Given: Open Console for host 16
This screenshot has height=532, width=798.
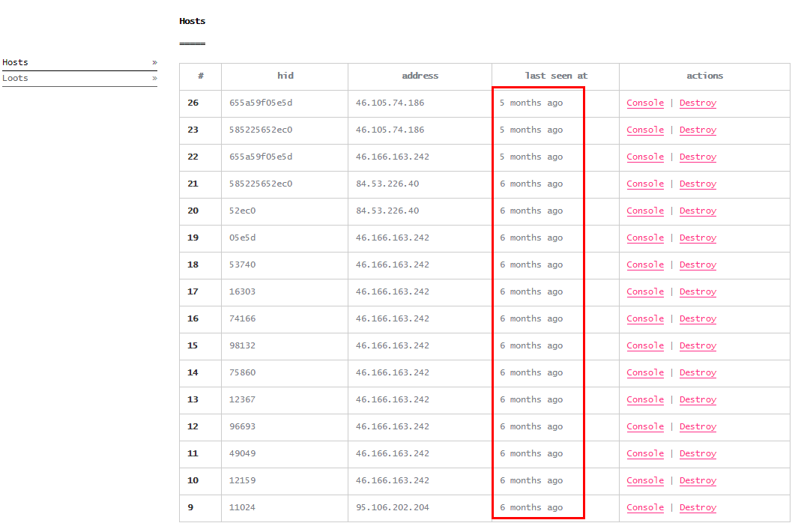Looking at the screenshot, I should tap(645, 318).
